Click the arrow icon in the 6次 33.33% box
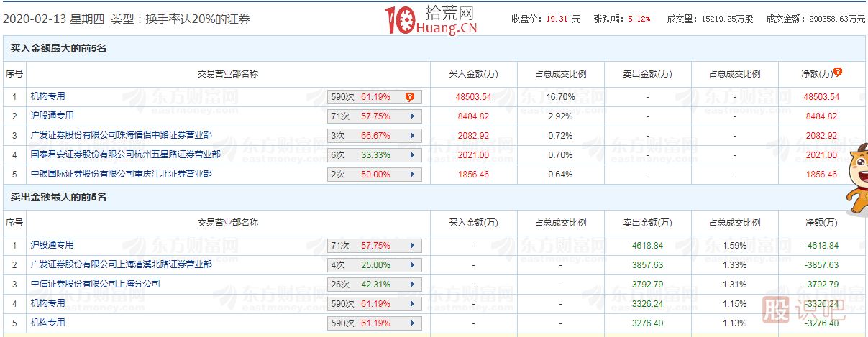This screenshot has width=868, height=337. point(411,155)
